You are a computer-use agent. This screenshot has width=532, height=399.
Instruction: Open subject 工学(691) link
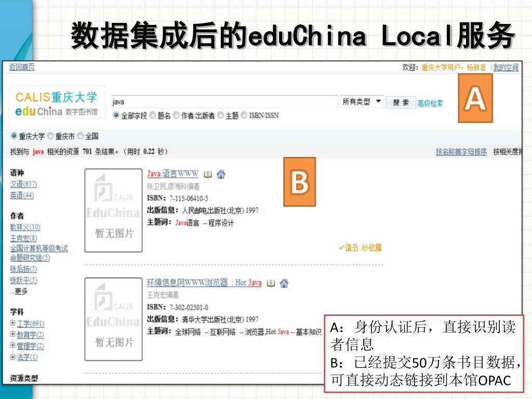31,324
